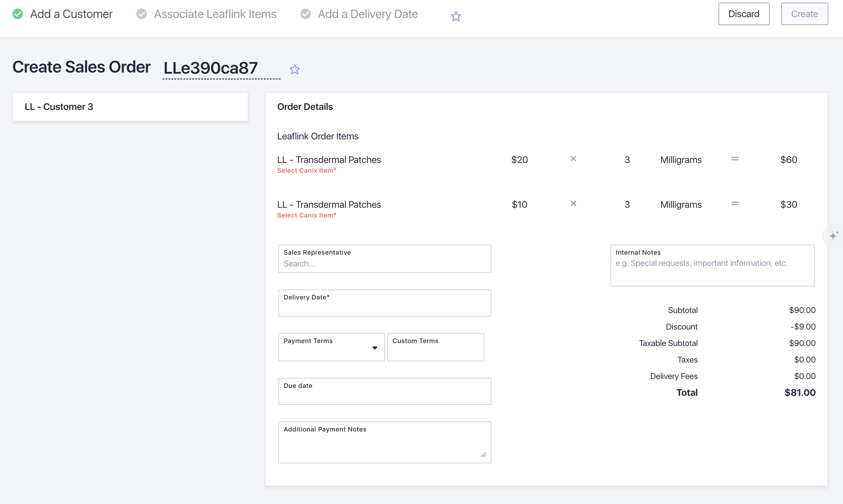This screenshot has width=843, height=504.
Task: Click the multiply icon on the $20 item row
Action: coord(573,159)
